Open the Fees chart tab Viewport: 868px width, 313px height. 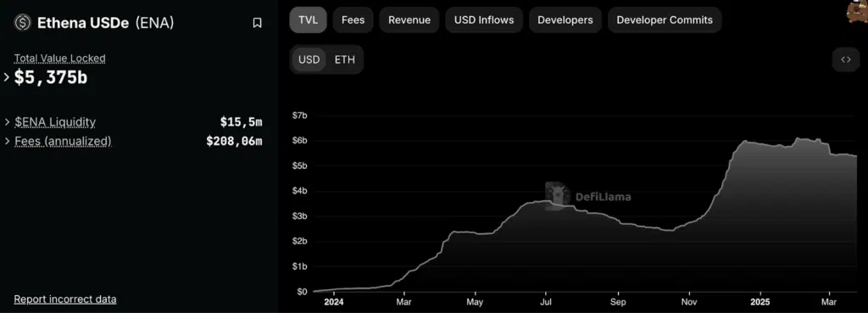pyautogui.click(x=353, y=20)
